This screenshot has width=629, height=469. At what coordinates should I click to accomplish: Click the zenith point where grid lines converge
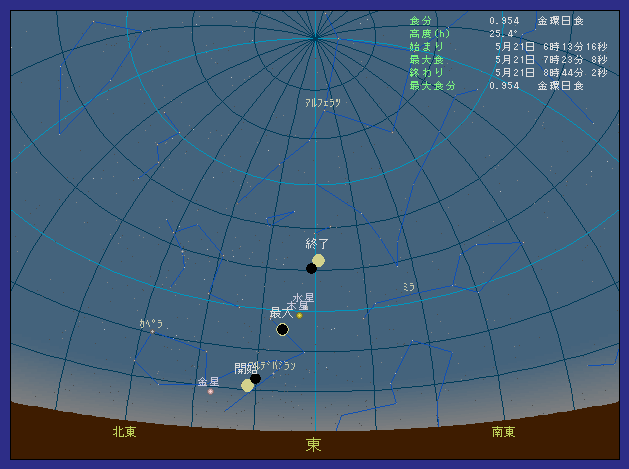pos(314,38)
